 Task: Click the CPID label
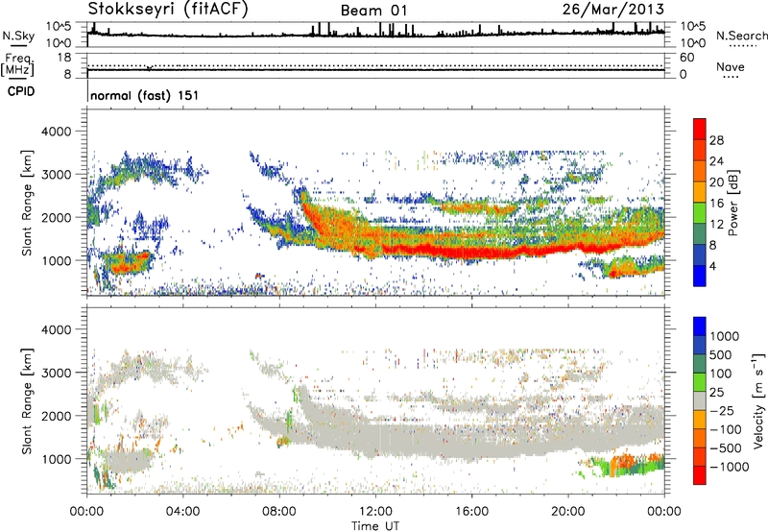click(x=21, y=91)
